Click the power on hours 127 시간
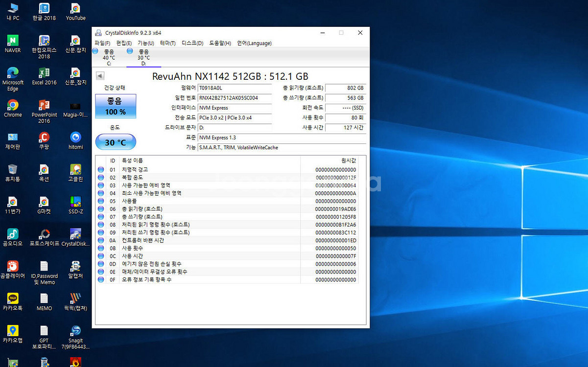588x367 pixels. 346,128
